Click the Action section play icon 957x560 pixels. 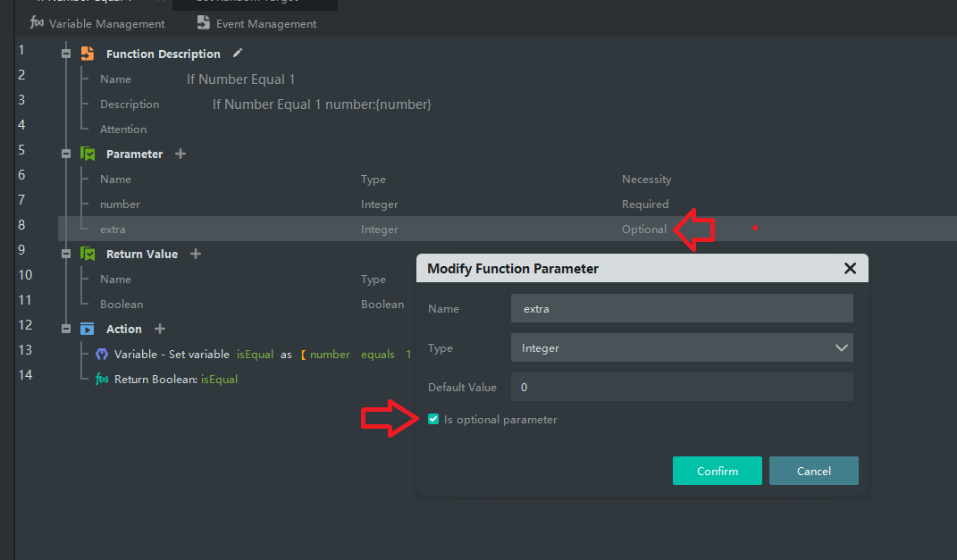point(88,329)
